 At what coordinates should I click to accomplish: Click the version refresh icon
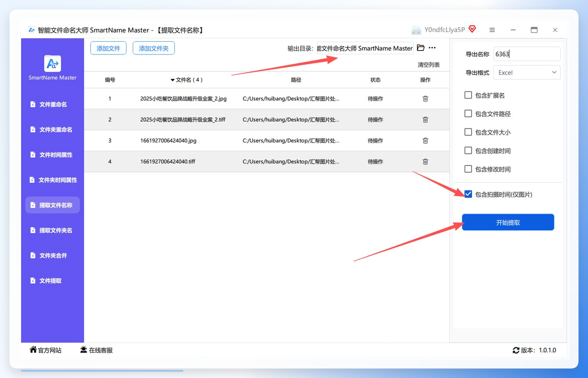(516, 350)
